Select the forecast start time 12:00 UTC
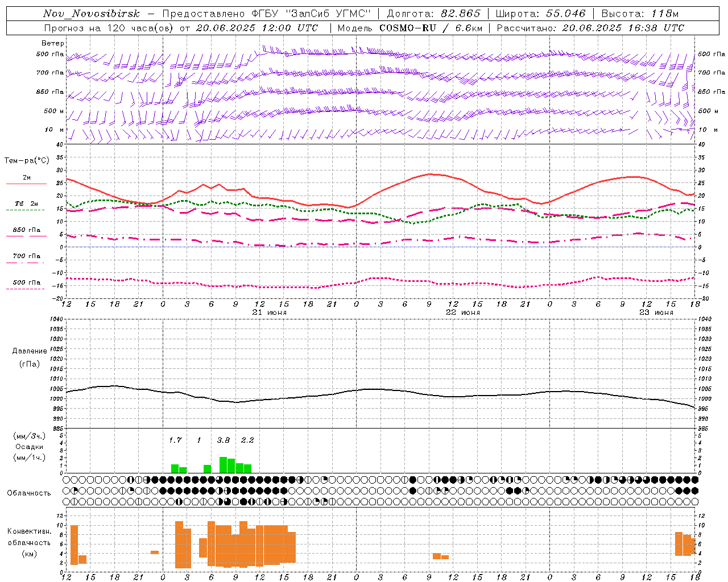This screenshot has height=582, width=728. click(291, 28)
